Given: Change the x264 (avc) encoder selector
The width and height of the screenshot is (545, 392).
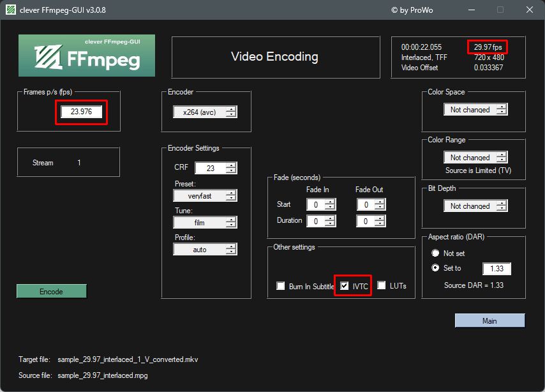Looking at the screenshot, I should [x=205, y=112].
